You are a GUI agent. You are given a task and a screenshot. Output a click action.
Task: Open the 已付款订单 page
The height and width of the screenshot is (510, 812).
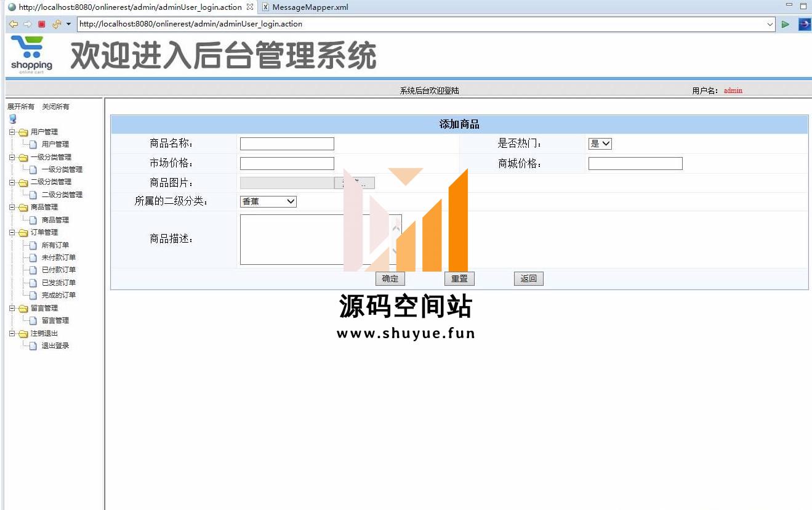point(58,270)
